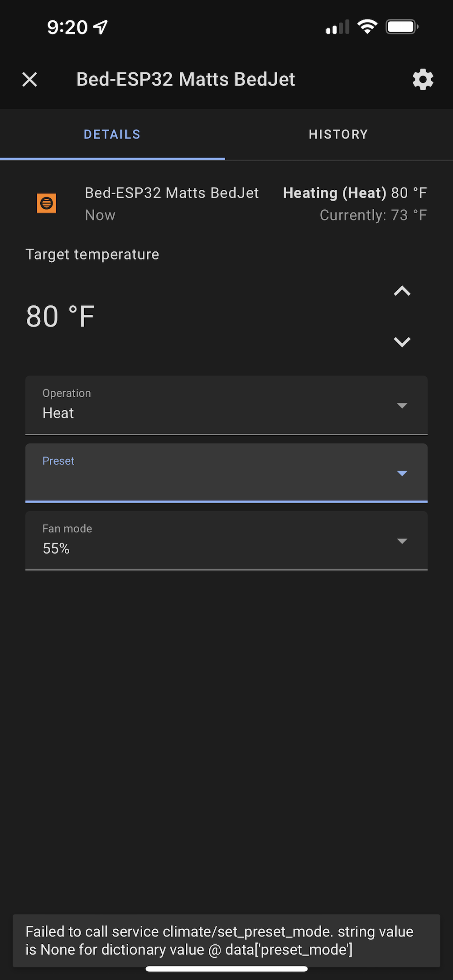This screenshot has height=980, width=453.
Task: Open the Fan mode dropdown at 55%
Action: point(226,540)
